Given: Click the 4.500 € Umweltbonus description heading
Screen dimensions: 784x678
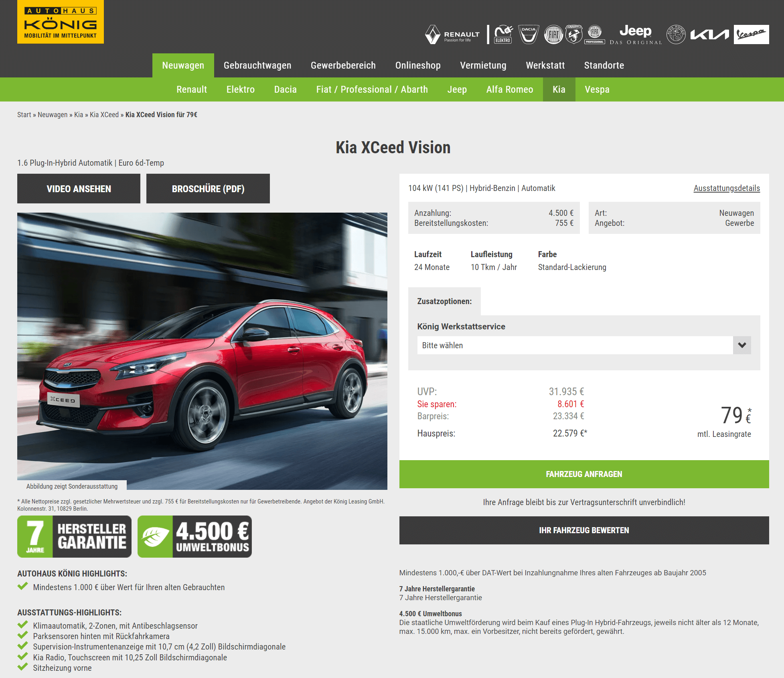Looking at the screenshot, I should pos(430,614).
